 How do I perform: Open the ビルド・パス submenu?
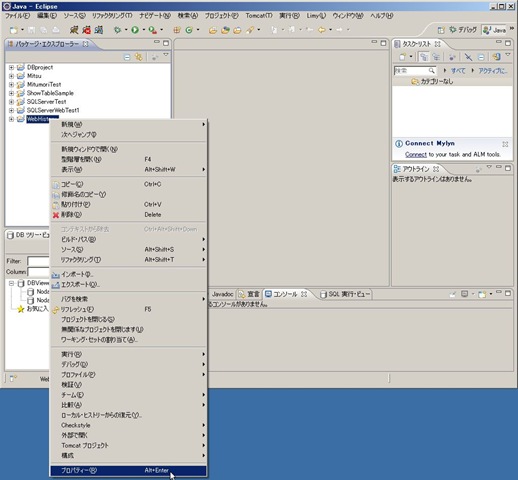pos(128,239)
